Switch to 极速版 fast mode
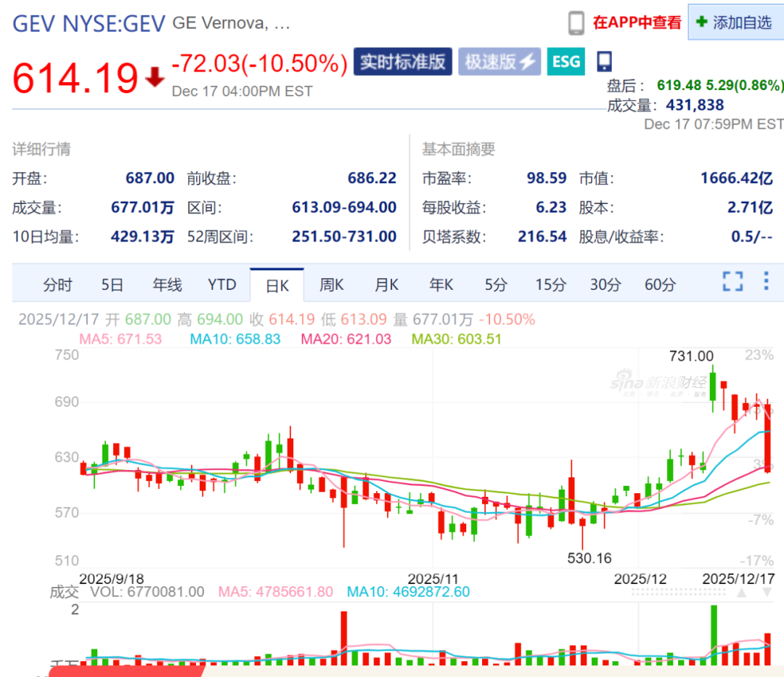 pos(499,62)
